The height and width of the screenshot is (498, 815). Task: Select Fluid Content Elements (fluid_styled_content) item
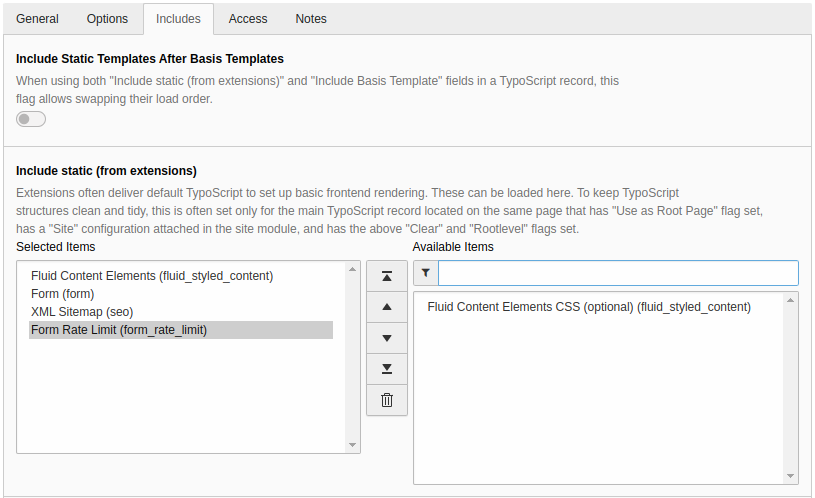181,276
